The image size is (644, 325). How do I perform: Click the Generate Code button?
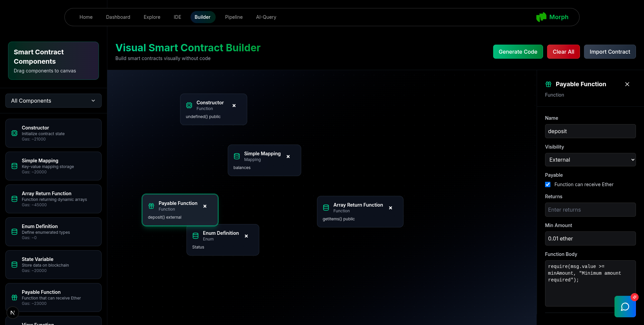tap(518, 52)
